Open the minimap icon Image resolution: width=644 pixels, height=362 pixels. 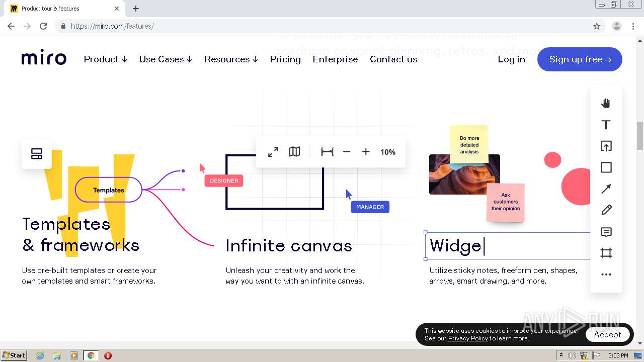(295, 152)
